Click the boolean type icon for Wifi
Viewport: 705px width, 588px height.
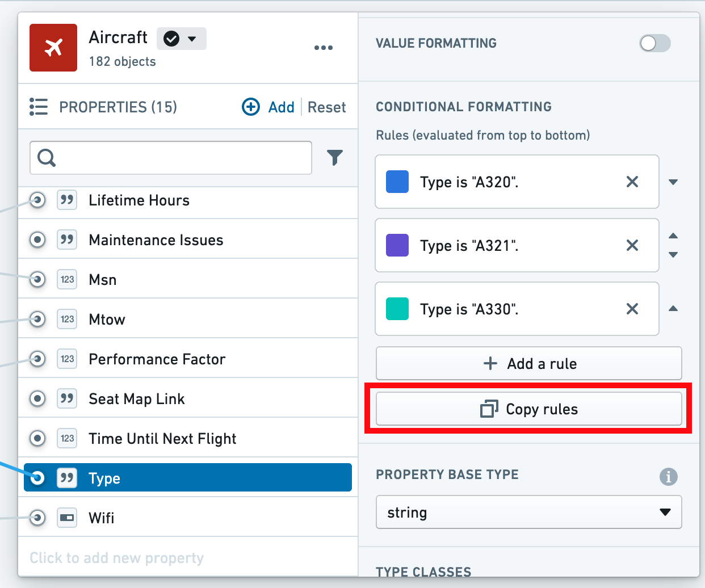67,518
